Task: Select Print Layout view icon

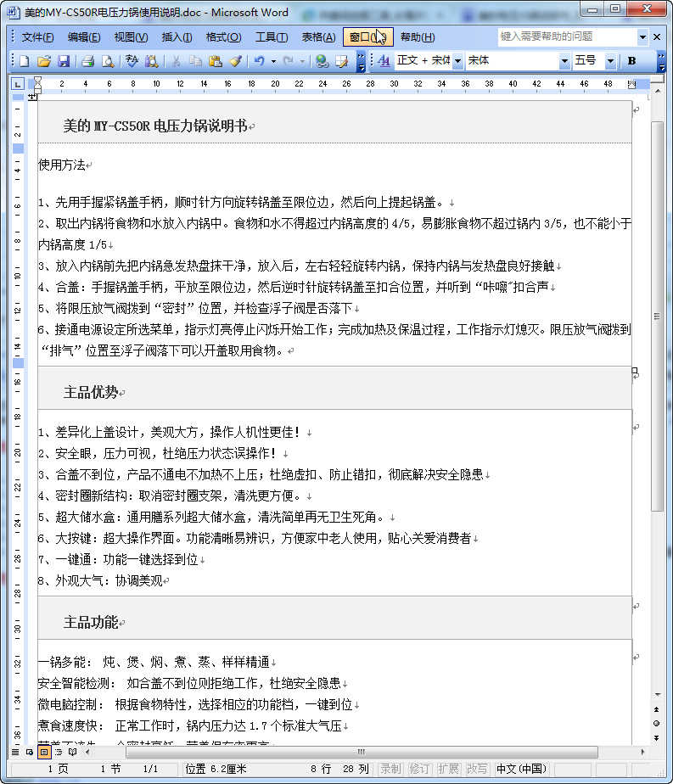Action: click(44, 752)
